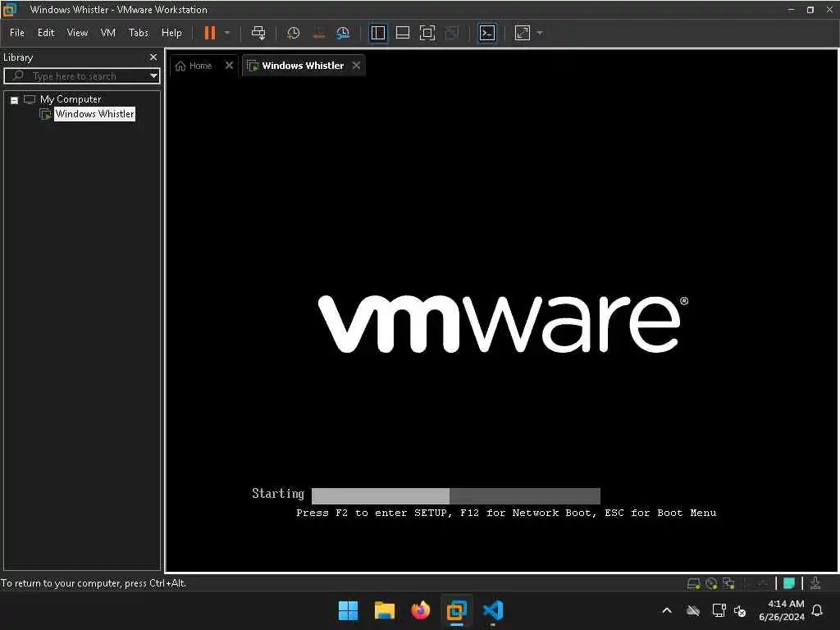Click the muted volume tray icon
840x630 pixels.
tap(740, 610)
